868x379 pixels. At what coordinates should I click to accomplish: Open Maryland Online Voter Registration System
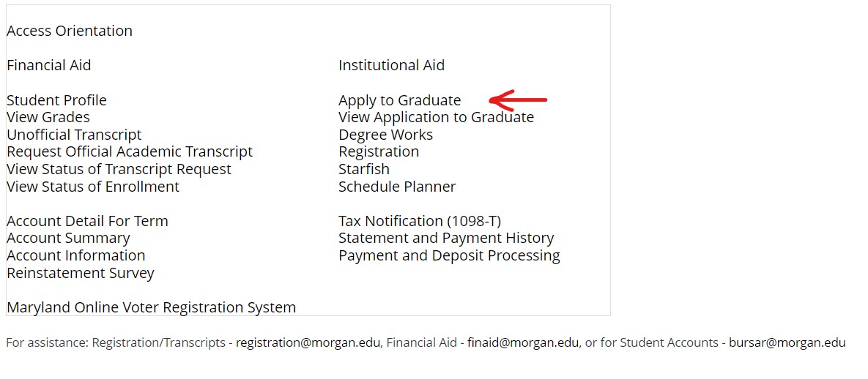(x=152, y=307)
